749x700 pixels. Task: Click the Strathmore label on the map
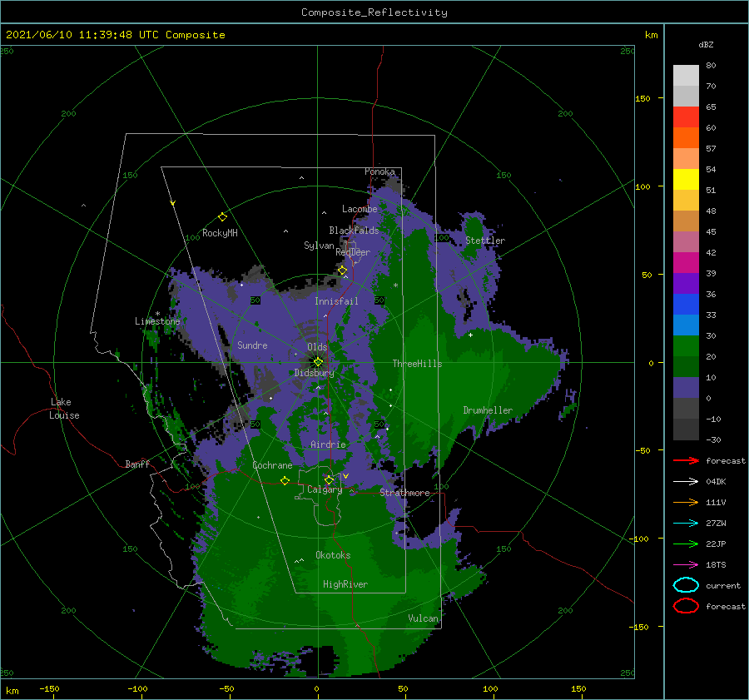click(x=404, y=493)
